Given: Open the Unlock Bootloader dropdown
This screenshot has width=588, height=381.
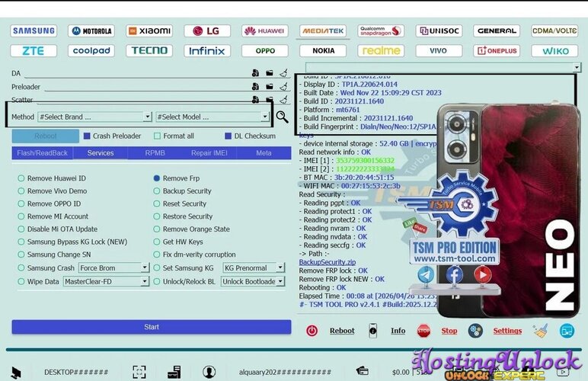Looking at the screenshot, I should [280, 281].
